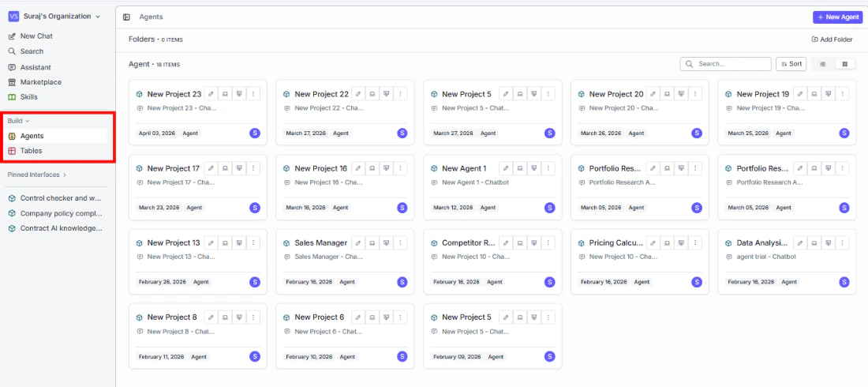Open pinned interface Control checker and w...
868x387 pixels.
[x=55, y=198]
